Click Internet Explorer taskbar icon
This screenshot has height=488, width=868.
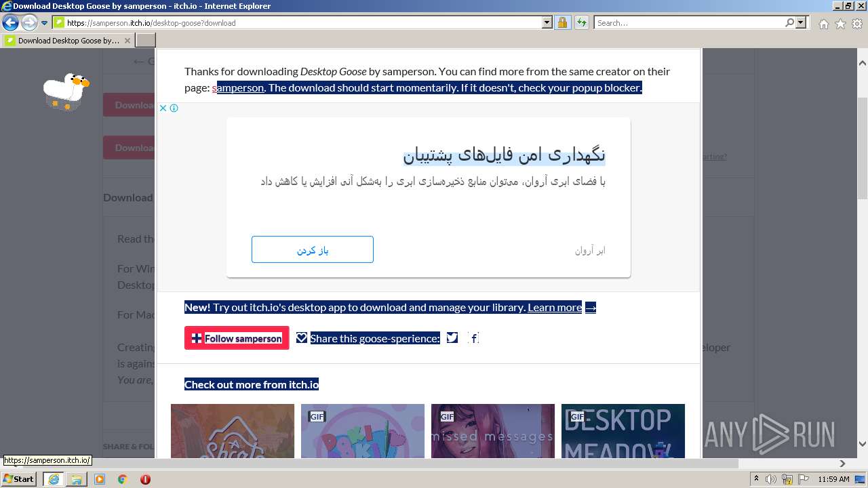click(x=54, y=479)
